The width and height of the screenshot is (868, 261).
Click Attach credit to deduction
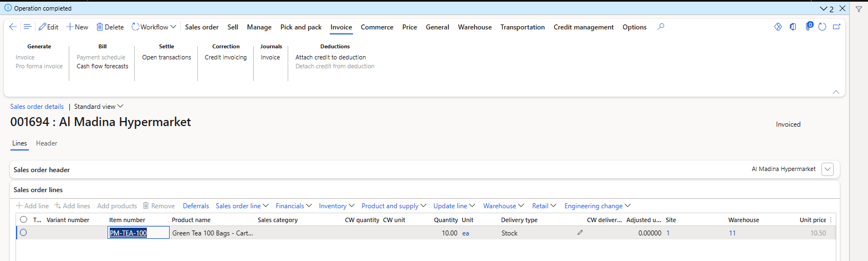point(330,57)
